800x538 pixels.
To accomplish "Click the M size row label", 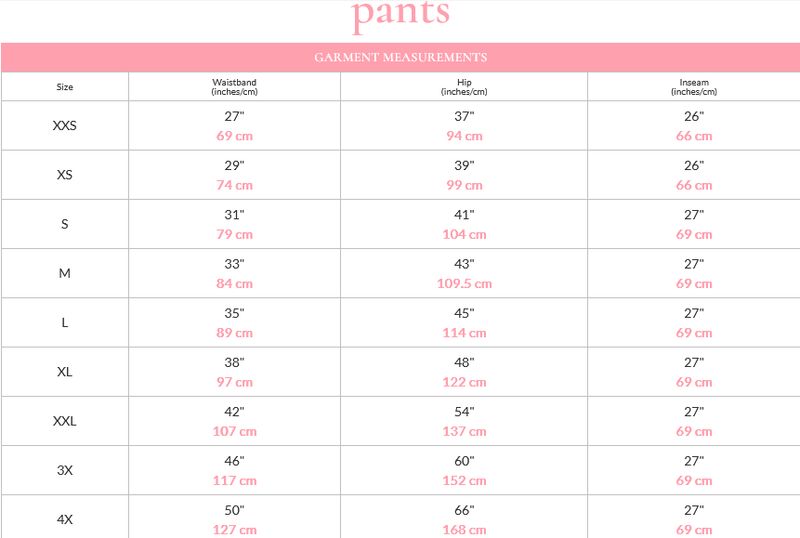I will tap(65, 273).
